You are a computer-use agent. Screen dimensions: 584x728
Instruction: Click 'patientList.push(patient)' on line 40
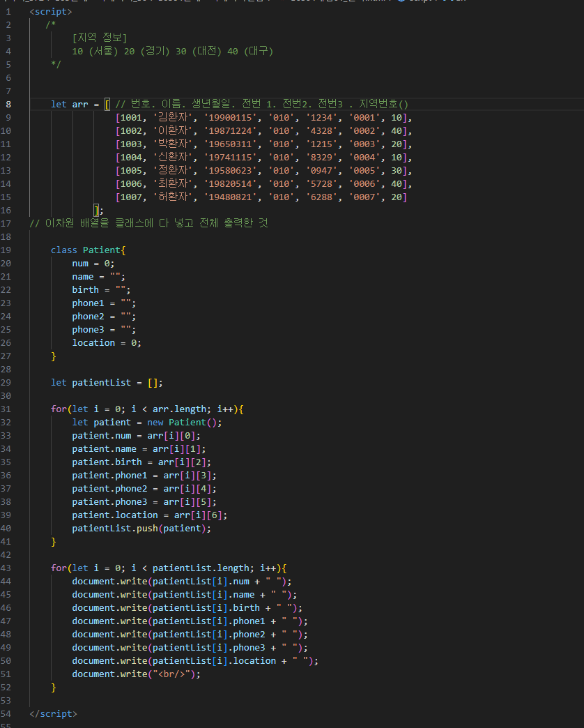pyautogui.click(x=139, y=529)
